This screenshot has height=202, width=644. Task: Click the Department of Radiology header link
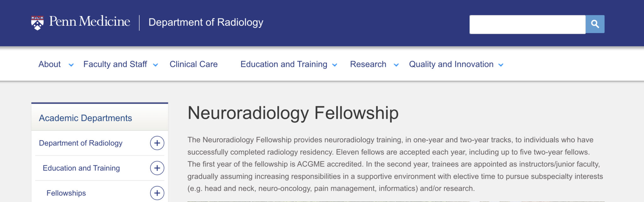click(206, 22)
